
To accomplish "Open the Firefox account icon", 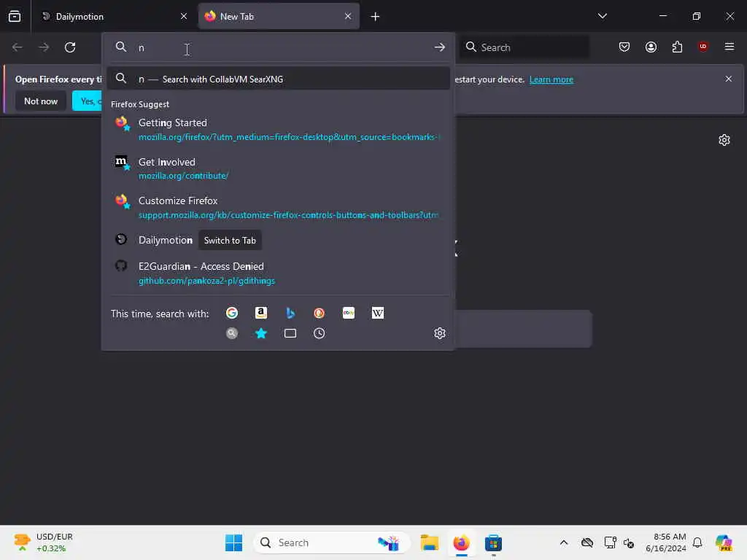I will pyautogui.click(x=651, y=47).
